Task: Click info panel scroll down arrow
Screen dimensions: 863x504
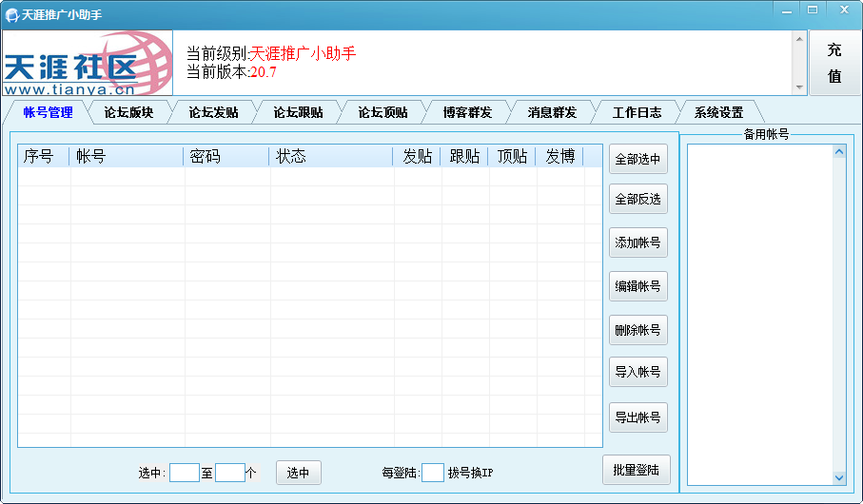Action: coord(799,87)
